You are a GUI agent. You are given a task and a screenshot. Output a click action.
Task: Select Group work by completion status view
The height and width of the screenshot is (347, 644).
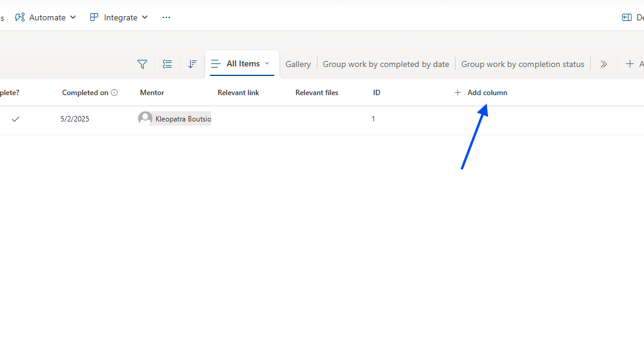point(523,64)
